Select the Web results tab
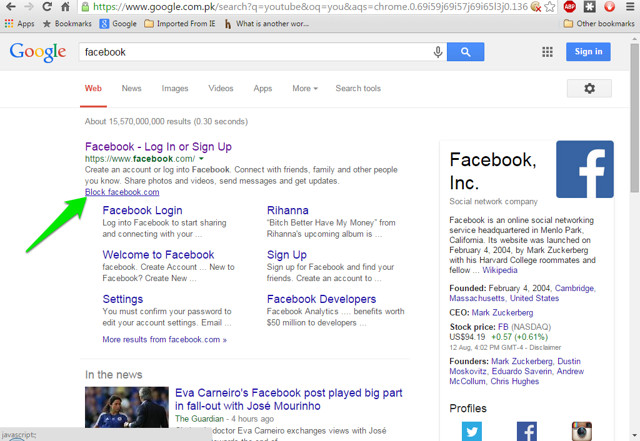 [93, 88]
